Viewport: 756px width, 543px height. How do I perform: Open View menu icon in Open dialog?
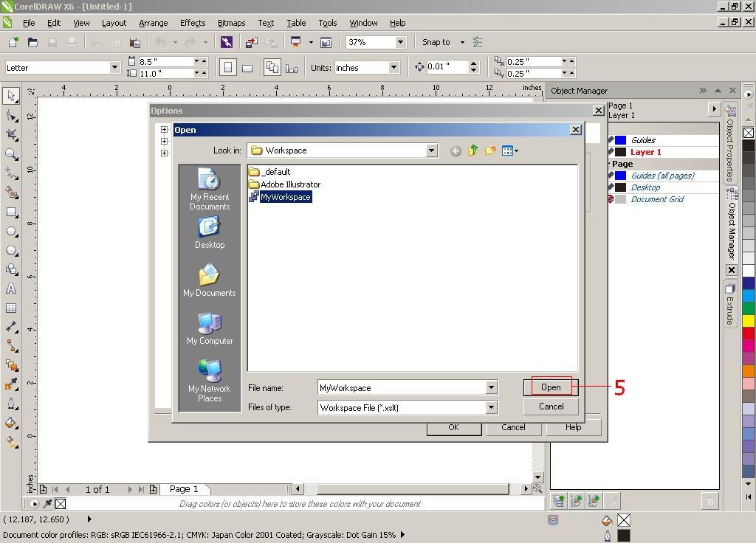tap(509, 151)
